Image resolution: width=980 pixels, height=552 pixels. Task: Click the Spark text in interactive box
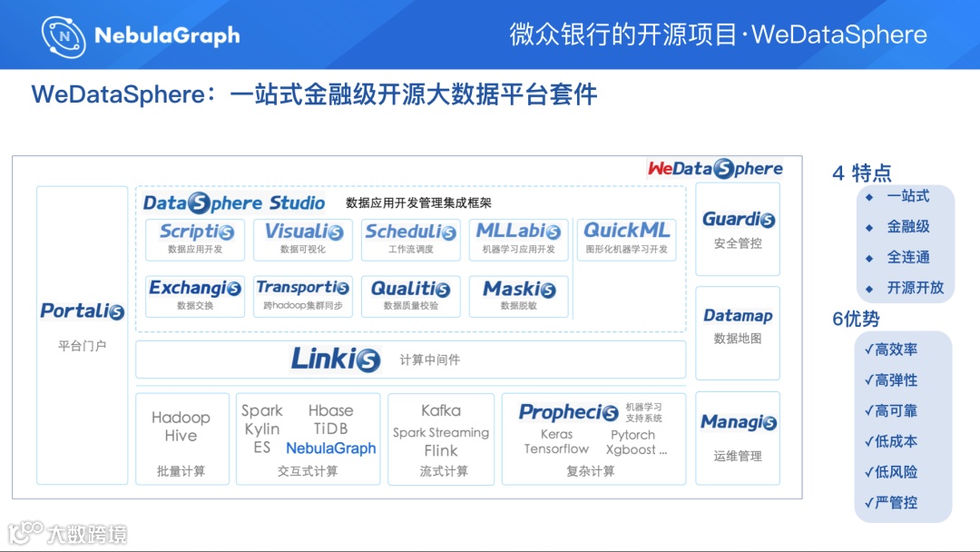pyautogui.click(x=262, y=410)
